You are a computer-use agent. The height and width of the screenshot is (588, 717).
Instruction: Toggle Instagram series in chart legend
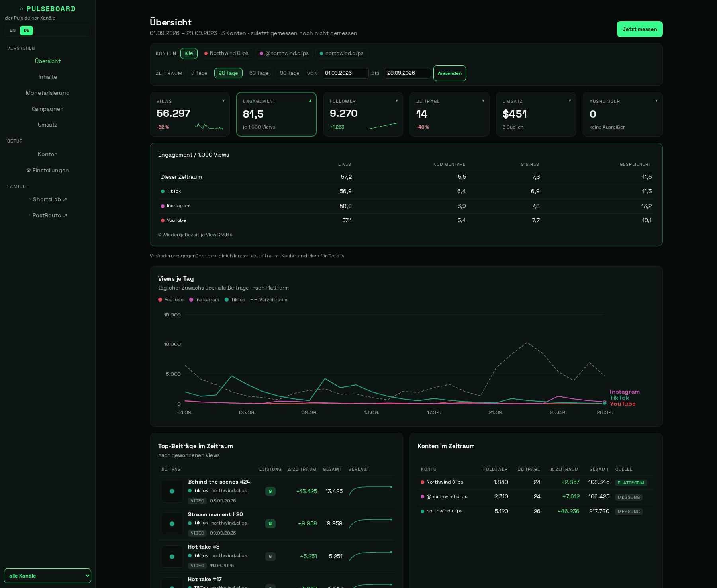pyautogui.click(x=204, y=300)
